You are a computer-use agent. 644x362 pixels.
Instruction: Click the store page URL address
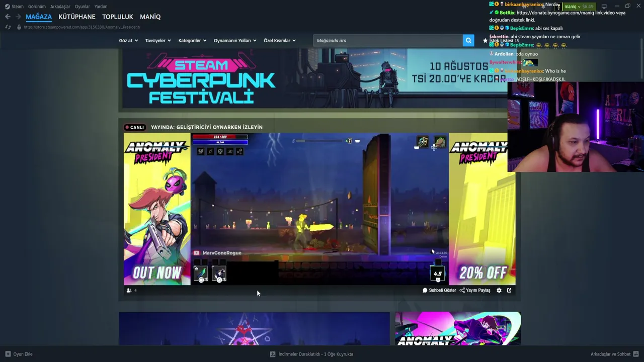[82, 27]
